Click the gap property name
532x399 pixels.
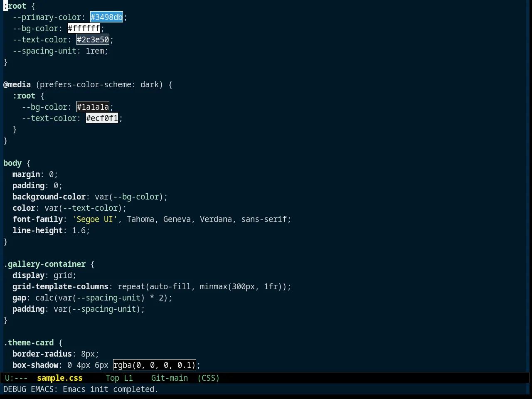(x=19, y=298)
